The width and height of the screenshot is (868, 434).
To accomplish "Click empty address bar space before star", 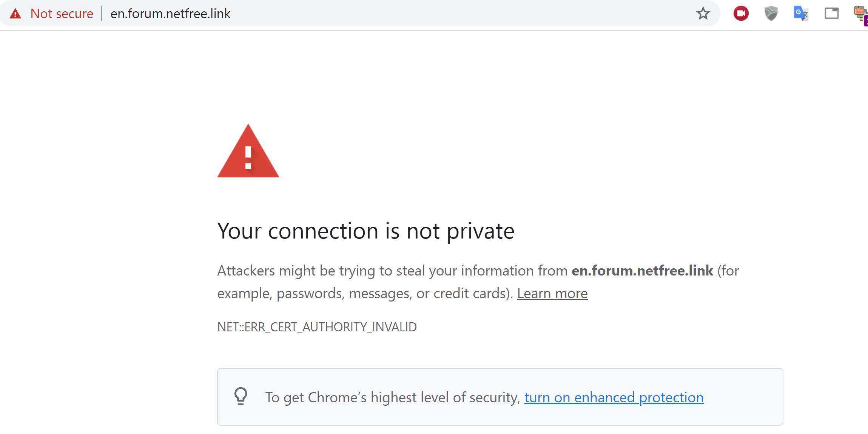I will click(453, 14).
